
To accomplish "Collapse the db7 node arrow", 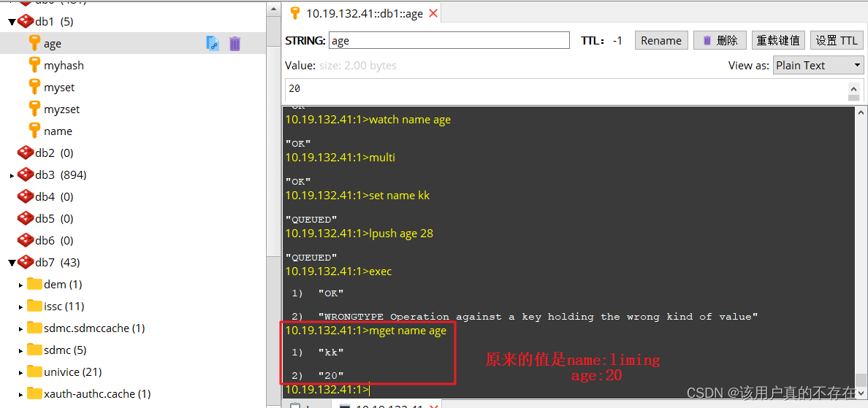I will tap(12, 263).
